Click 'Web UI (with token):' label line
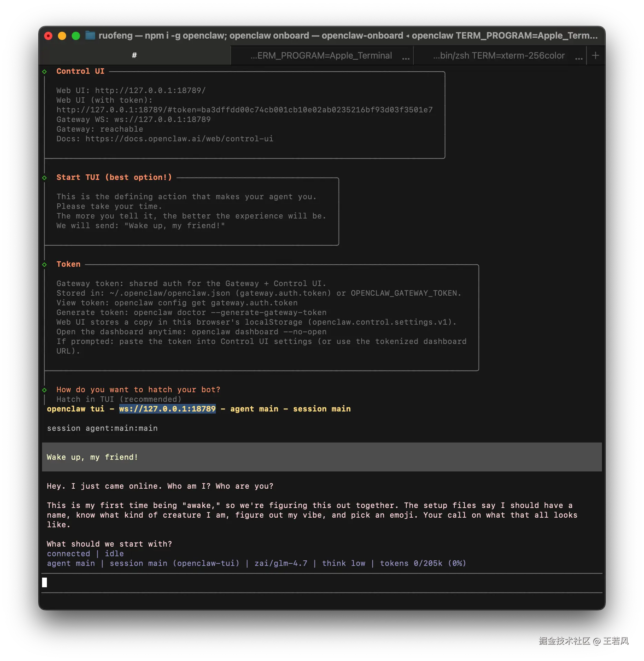 104,100
